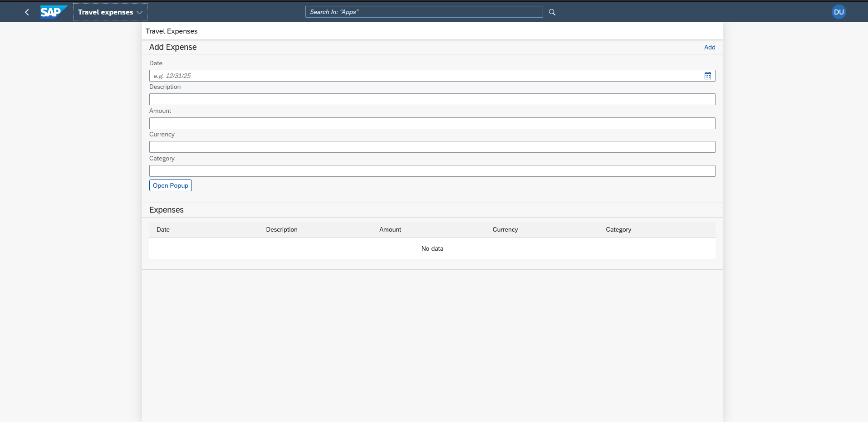
Task: Select the Description input field
Action: tap(432, 99)
